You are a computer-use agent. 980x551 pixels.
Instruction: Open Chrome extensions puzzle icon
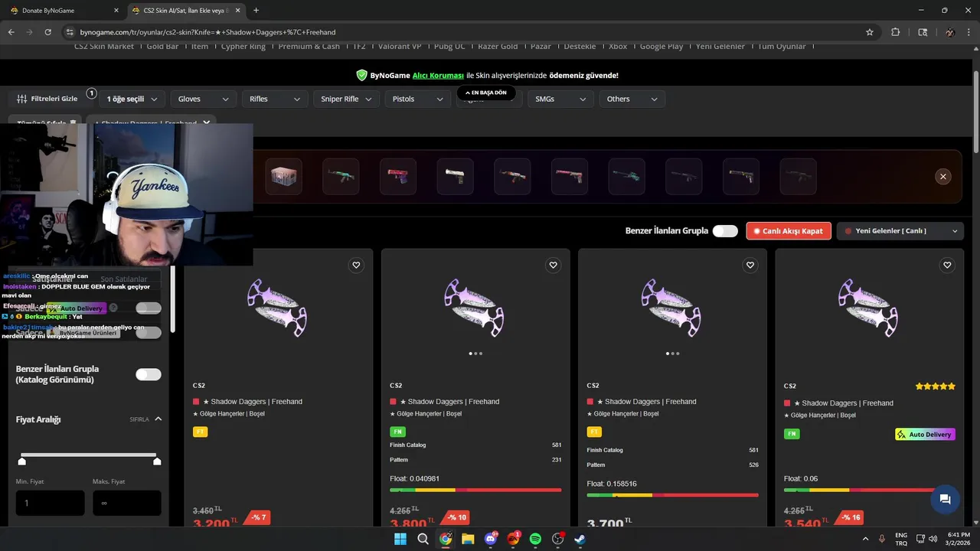click(x=895, y=32)
